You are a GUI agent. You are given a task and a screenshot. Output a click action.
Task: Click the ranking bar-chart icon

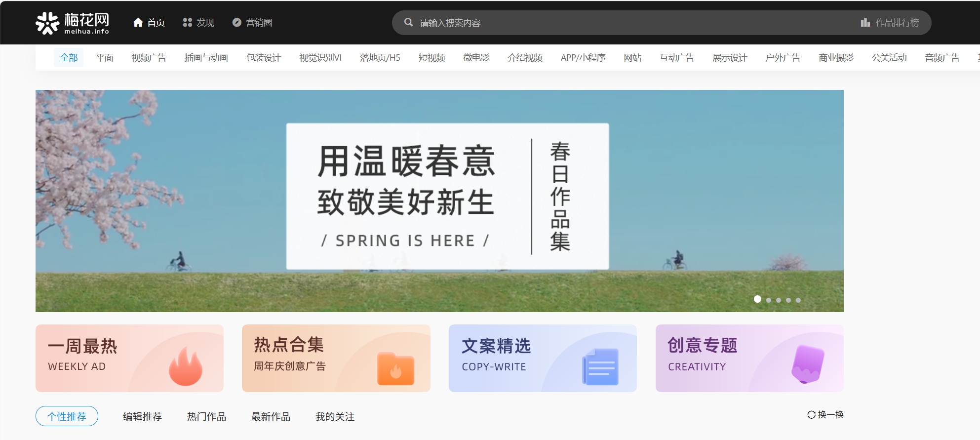[x=865, y=23]
